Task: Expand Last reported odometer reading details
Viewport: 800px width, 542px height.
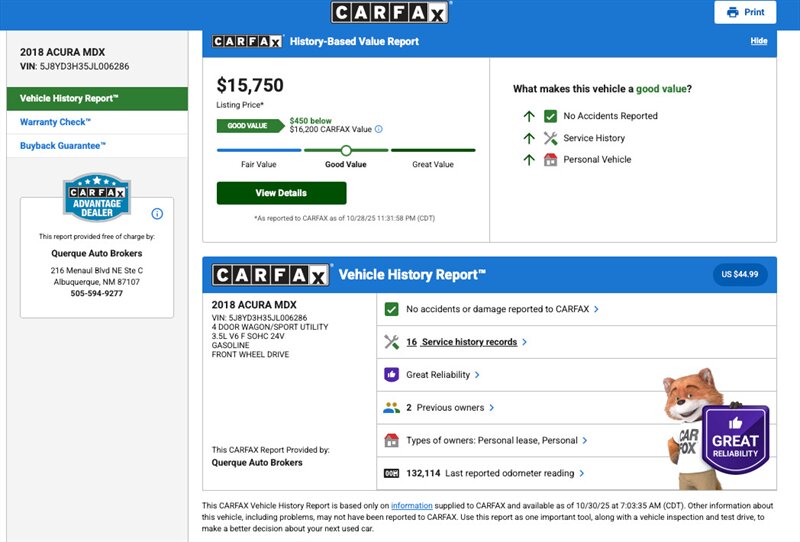Action: (582, 473)
